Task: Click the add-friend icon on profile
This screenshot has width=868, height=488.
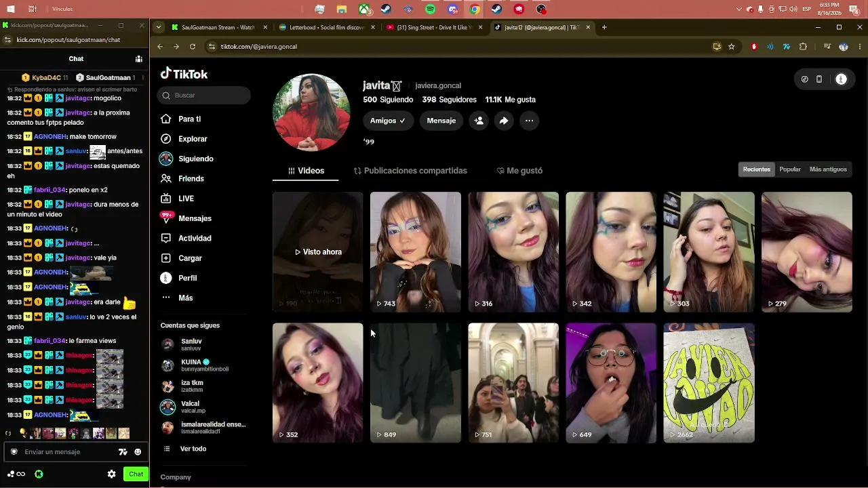Action: click(x=479, y=121)
